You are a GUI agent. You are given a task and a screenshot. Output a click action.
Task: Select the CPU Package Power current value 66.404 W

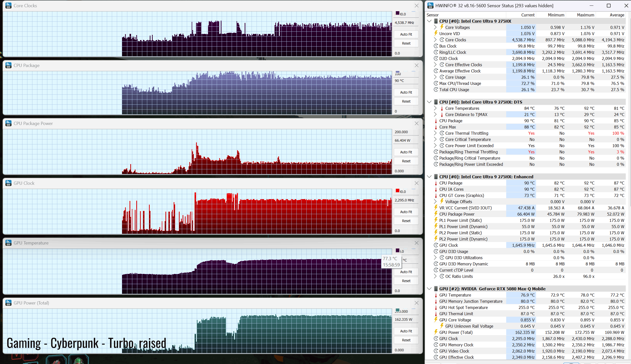(526, 214)
